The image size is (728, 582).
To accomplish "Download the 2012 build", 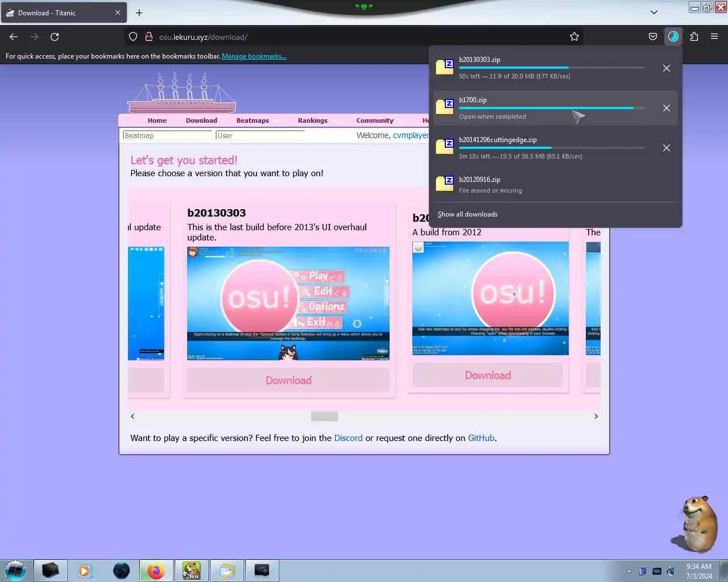I will coord(488,375).
